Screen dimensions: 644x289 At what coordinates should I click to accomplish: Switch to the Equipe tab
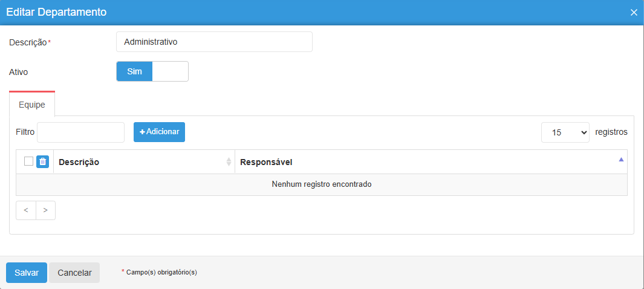(32, 105)
